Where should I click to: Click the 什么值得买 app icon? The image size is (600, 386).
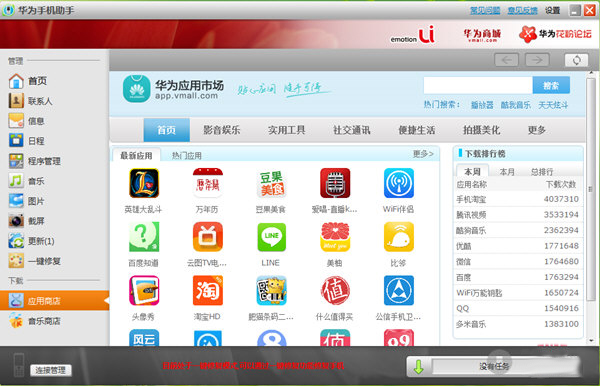coord(335,290)
